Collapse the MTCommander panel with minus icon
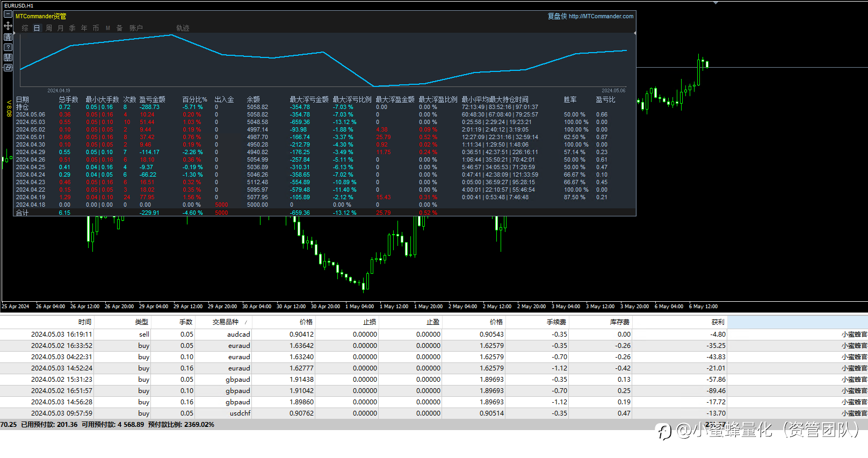 click(8, 14)
